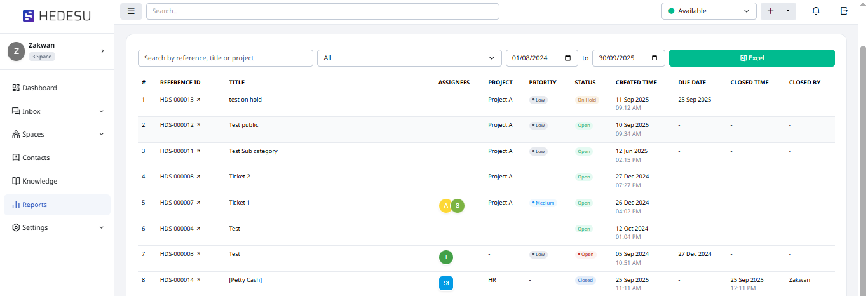Viewport: 868px width, 296px height.
Task: Open ticket reference HDS-000014
Action: [177, 280]
